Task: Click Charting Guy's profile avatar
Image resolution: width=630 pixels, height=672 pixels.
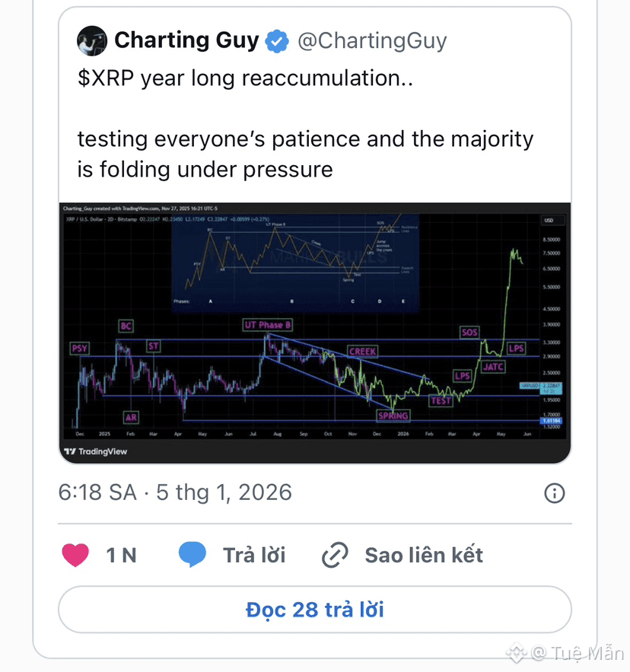Action: pyautogui.click(x=92, y=41)
